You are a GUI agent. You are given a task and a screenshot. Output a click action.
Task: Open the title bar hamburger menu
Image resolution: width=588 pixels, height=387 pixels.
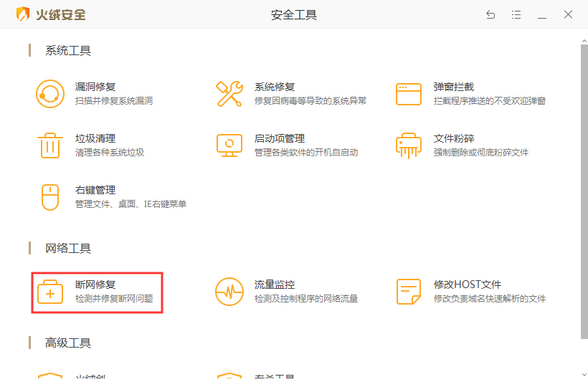click(x=516, y=15)
